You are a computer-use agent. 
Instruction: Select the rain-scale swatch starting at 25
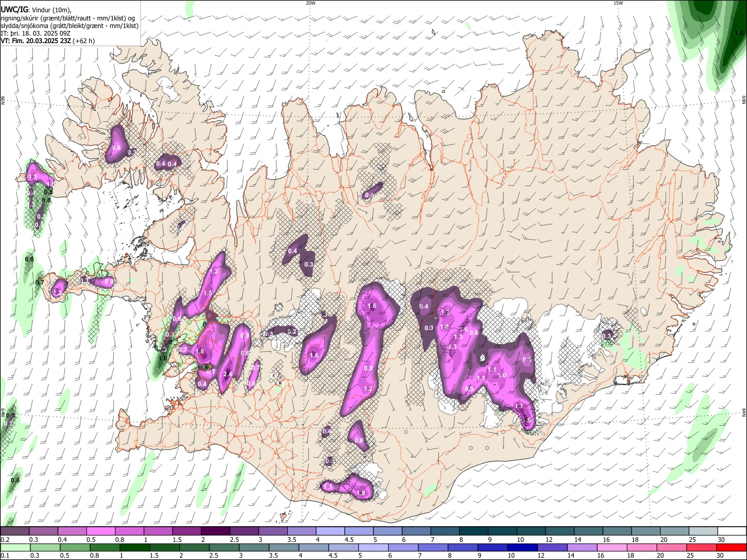(x=702, y=547)
